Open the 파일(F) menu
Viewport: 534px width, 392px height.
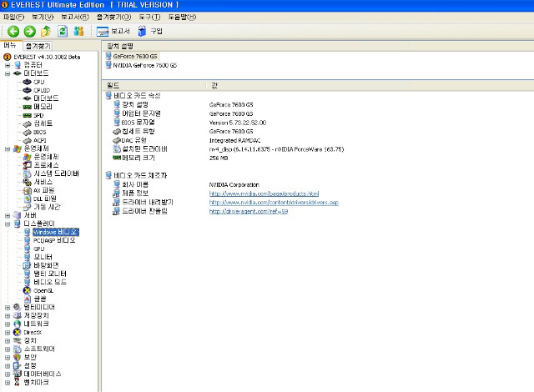click(x=14, y=17)
